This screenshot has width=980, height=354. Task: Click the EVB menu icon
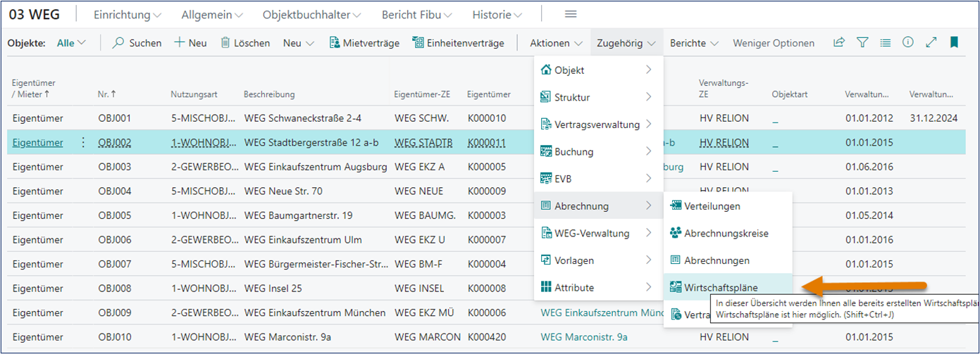(545, 179)
